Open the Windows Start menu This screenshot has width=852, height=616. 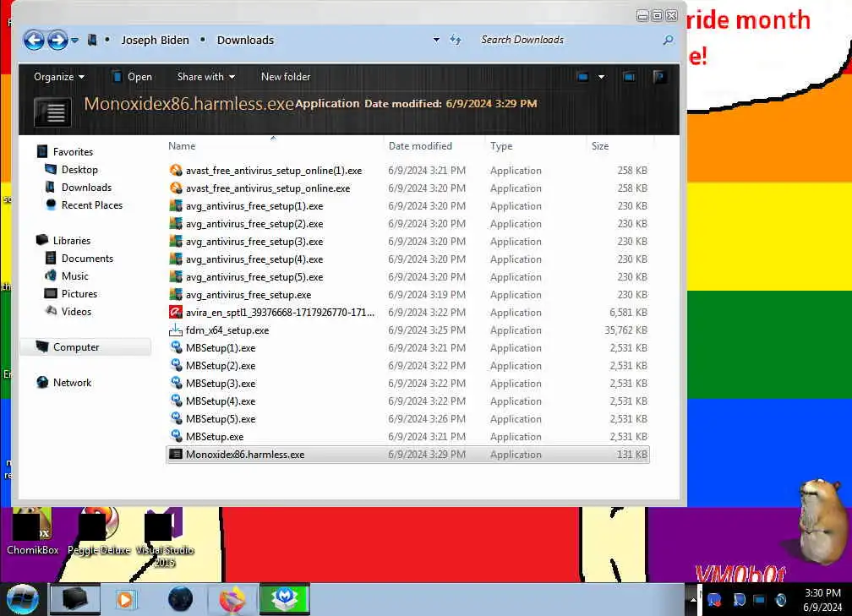tap(22, 599)
